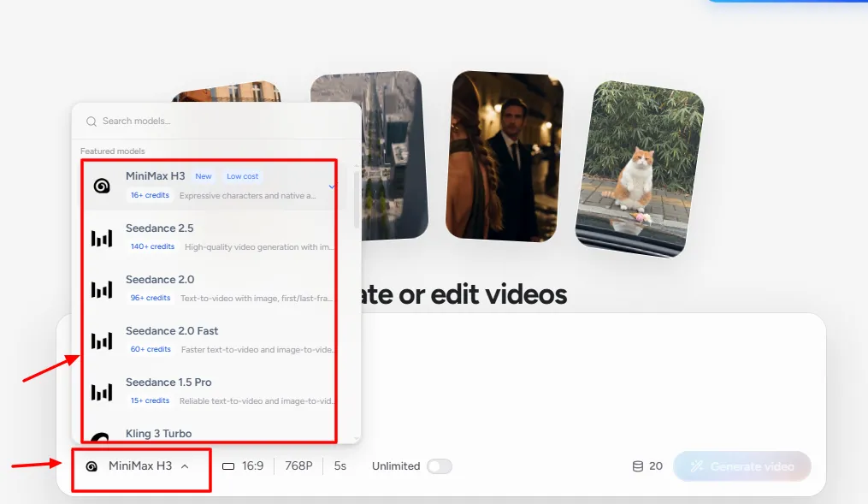Open the partially hidden building thumbnail
Image resolution: width=868 pixels, height=504 pixels.
227,92
